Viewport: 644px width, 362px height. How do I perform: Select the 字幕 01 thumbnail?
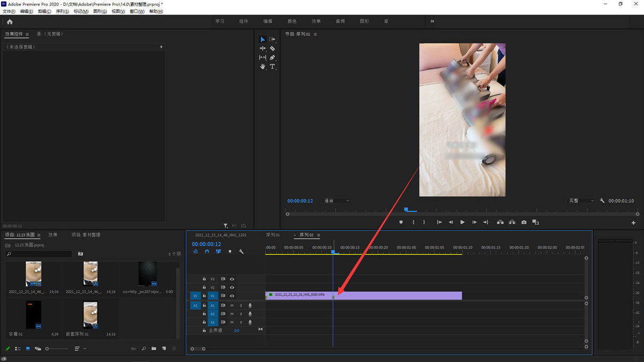coord(33,315)
